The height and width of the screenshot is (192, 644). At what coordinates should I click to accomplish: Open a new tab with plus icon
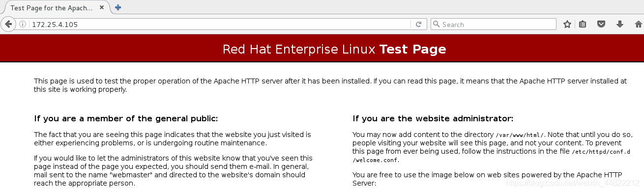118,7
